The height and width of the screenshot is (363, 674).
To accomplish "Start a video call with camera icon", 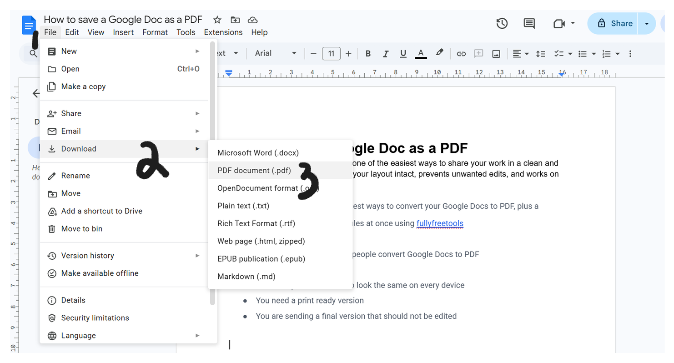I will click(559, 23).
